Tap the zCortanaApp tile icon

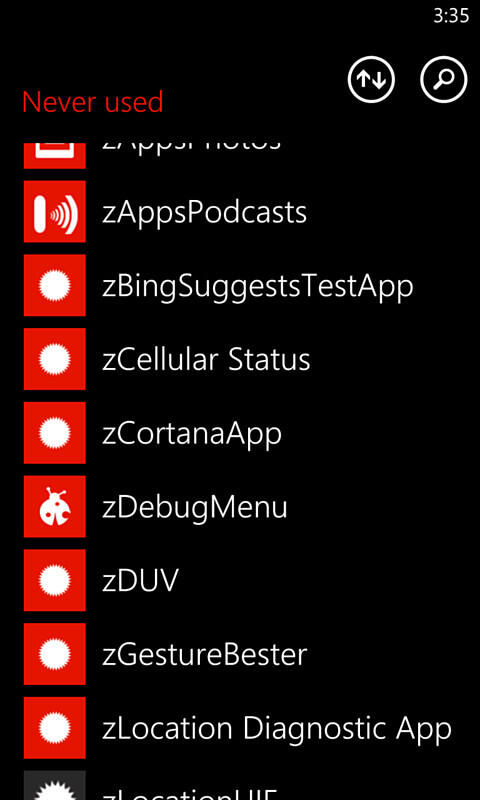pos(55,433)
